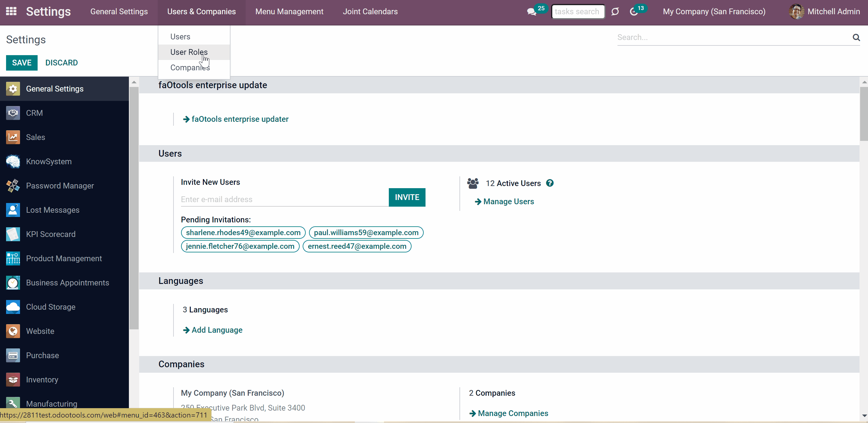The width and height of the screenshot is (868, 423).
Task: Select the Lost Messages icon
Action: pyautogui.click(x=13, y=210)
